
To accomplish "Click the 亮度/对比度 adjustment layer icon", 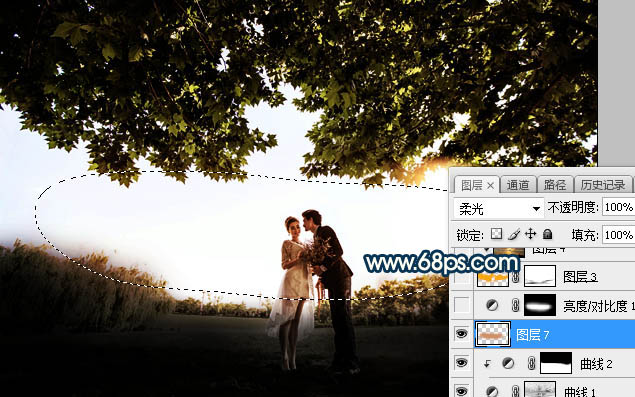I will 492,305.
